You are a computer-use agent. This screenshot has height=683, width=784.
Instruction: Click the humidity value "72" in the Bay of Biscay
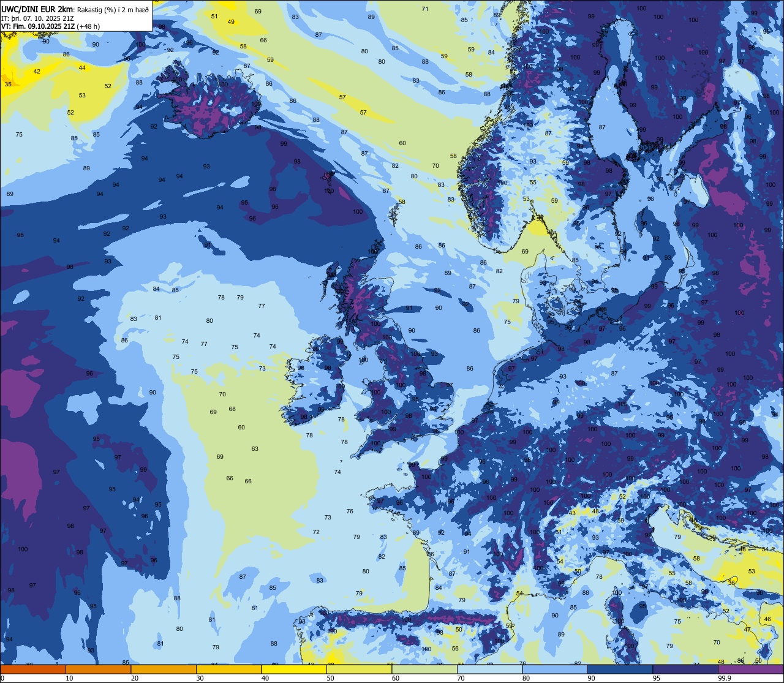click(x=316, y=532)
